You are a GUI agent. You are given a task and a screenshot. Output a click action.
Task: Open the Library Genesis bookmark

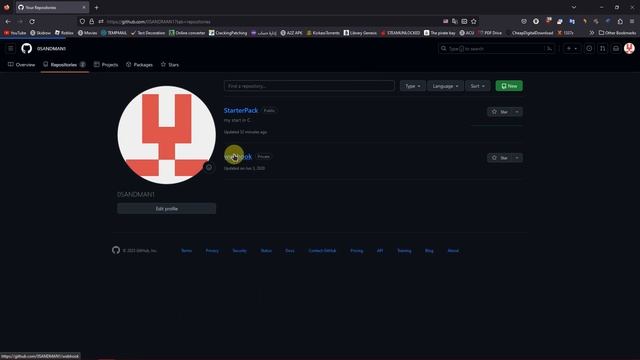(x=360, y=33)
